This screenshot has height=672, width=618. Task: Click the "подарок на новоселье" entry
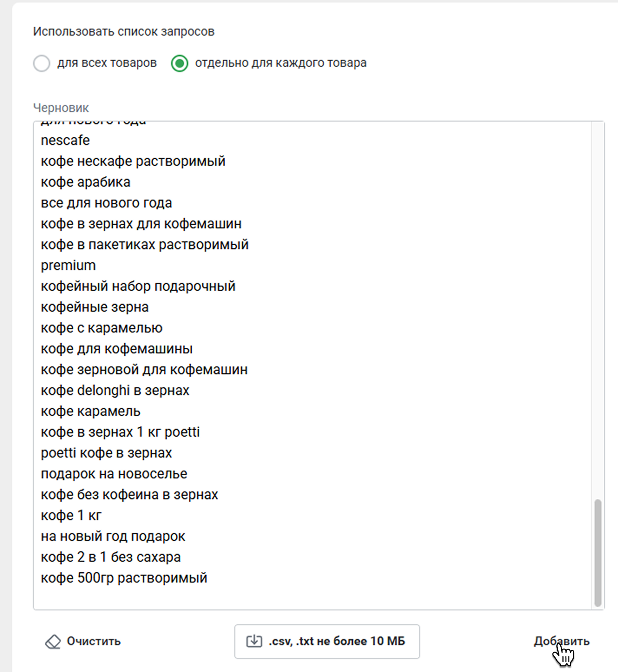[114, 474]
